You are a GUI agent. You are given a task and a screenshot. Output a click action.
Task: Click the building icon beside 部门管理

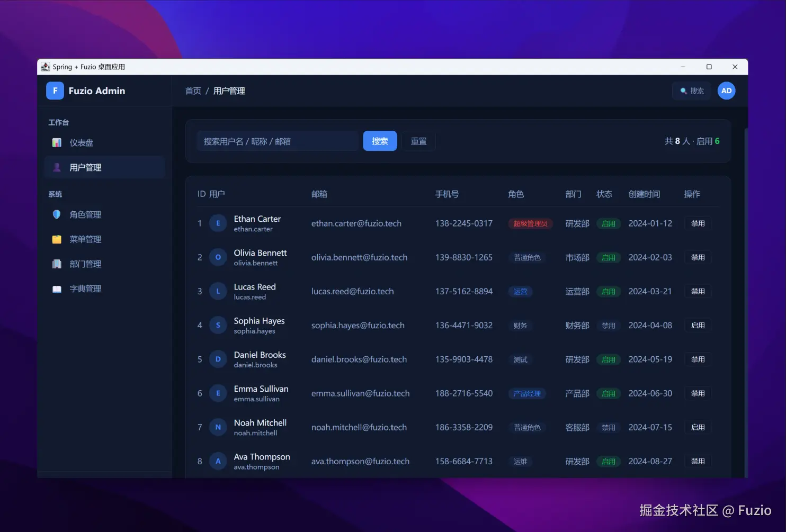click(57, 264)
